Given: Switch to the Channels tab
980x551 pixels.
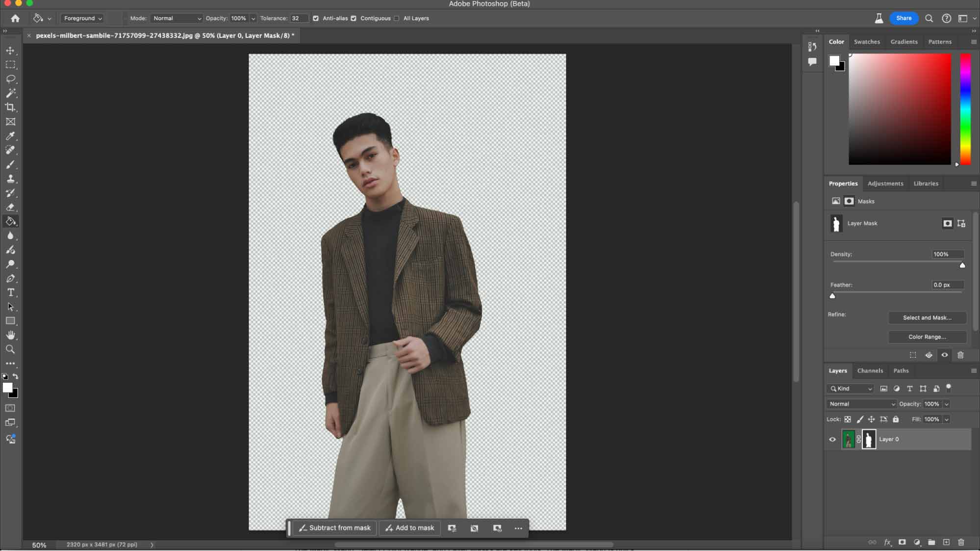Looking at the screenshot, I should (x=870, y=370).
